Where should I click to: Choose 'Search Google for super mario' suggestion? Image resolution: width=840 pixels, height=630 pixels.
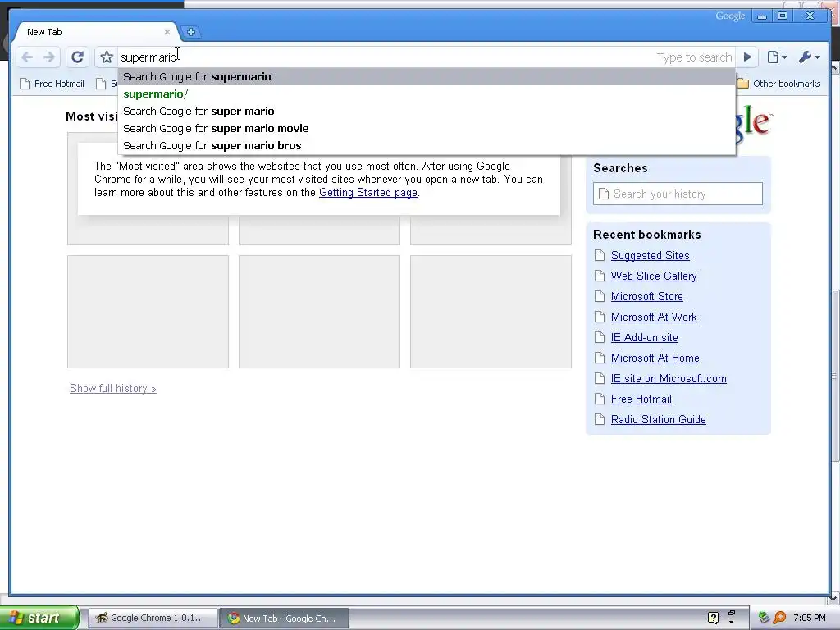click(427, 111)
